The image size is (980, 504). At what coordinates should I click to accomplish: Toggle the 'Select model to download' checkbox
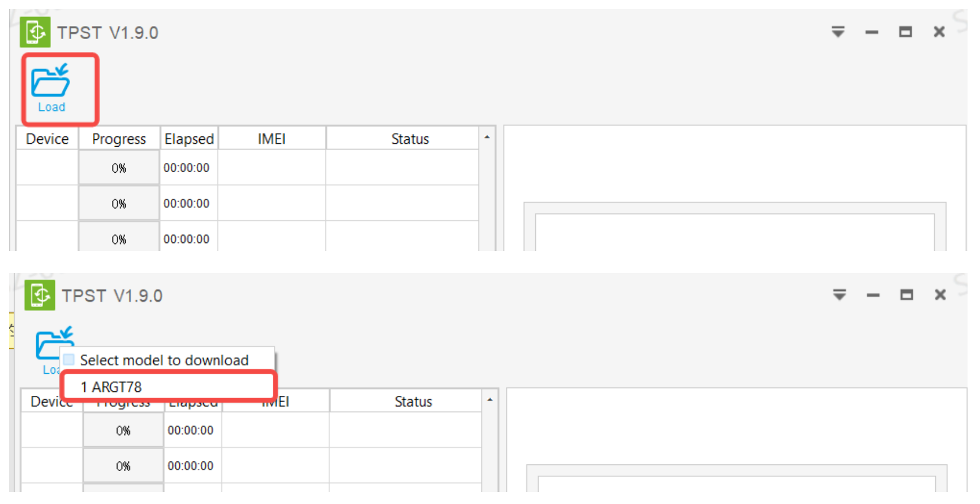click(69, 360)
